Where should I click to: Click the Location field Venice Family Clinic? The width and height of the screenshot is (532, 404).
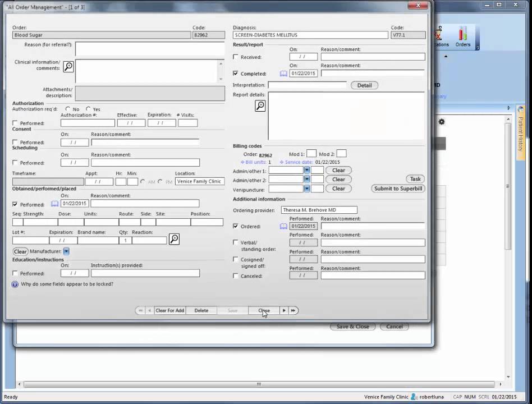coord(200,181)
